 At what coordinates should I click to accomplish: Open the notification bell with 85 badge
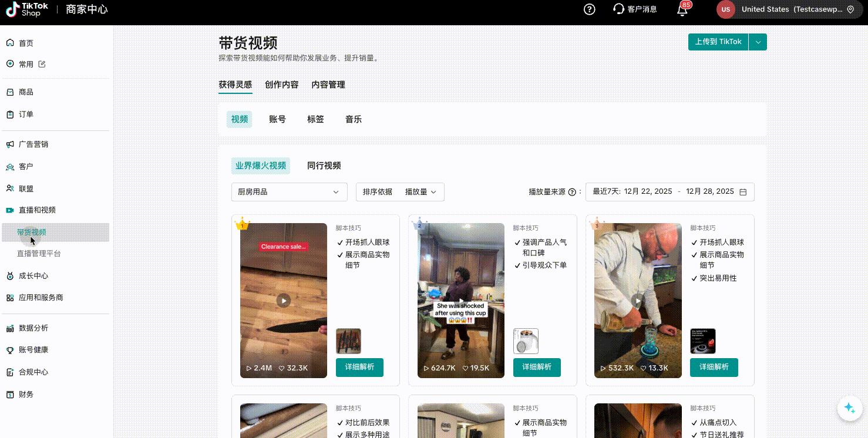point(682,10)
